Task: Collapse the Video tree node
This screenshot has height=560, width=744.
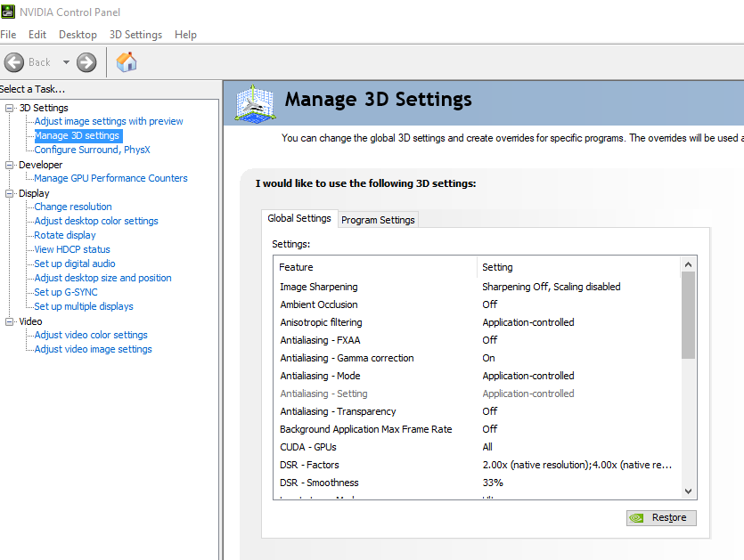Action: click(9, 321)
